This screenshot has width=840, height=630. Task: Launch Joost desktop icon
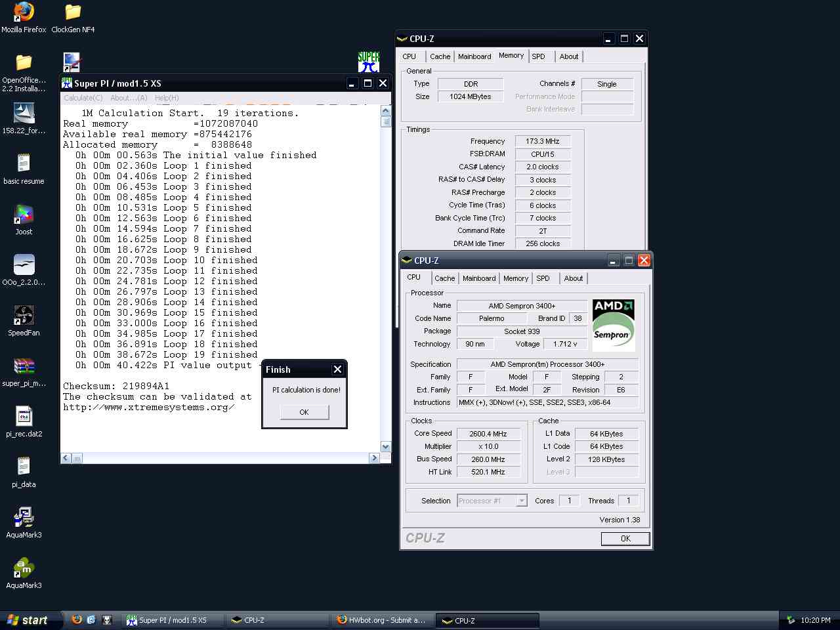coord(24,214)
